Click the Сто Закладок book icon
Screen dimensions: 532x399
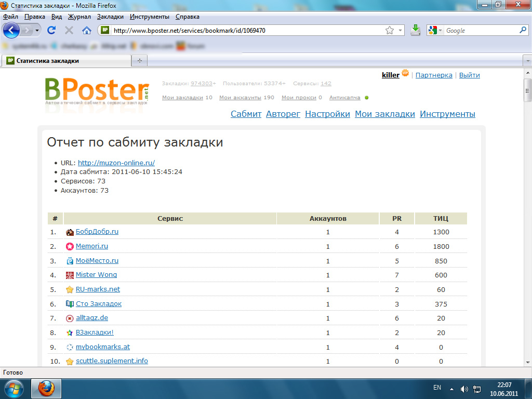(x=70, y=304)
